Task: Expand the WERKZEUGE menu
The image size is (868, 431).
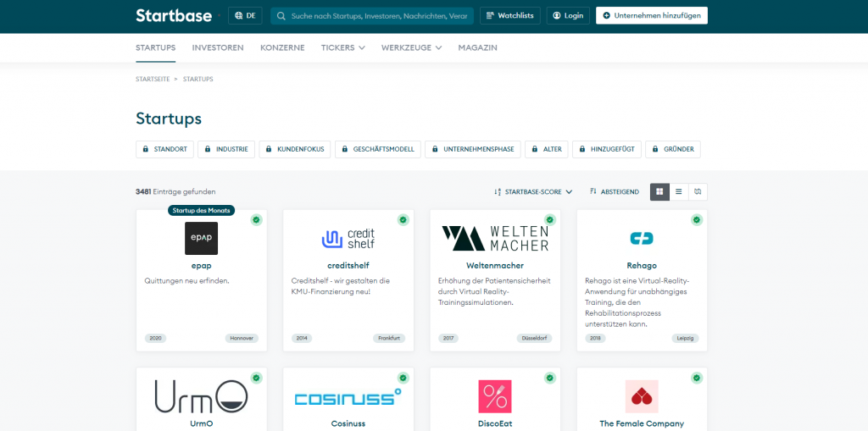Action: coord(411,47)
